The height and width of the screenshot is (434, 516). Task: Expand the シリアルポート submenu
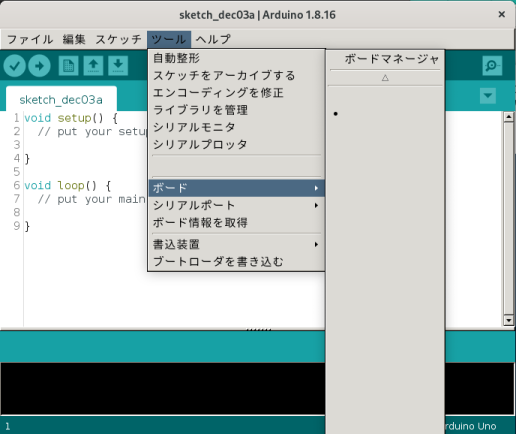(x=236, y=205)
